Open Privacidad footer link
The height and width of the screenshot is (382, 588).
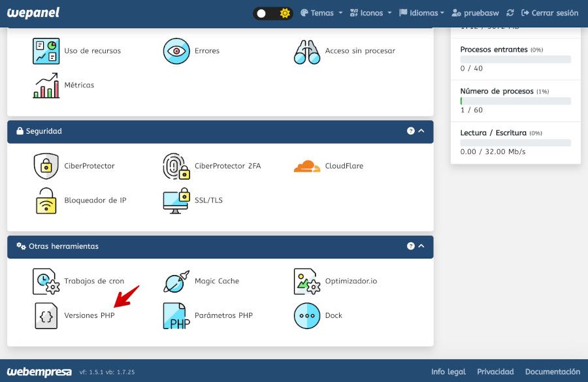(495, 372)
